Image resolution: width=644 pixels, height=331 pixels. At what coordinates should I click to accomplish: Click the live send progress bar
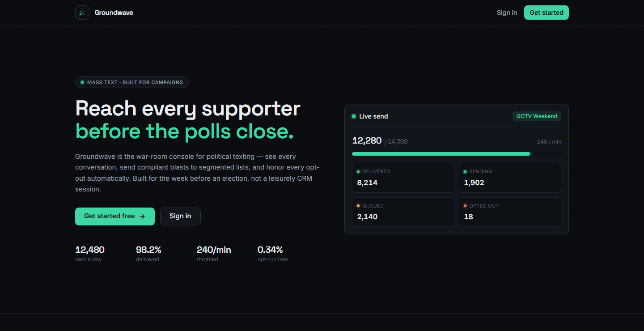457,154
